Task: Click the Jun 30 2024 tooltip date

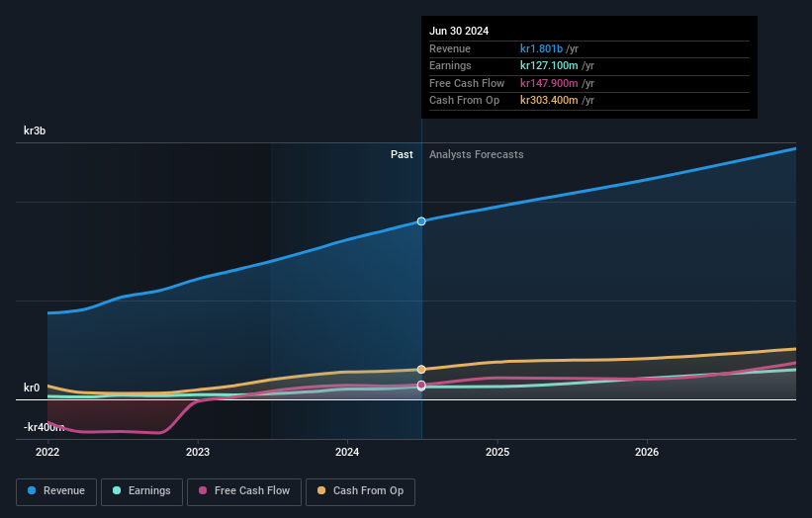Action: tap(459, 31)
